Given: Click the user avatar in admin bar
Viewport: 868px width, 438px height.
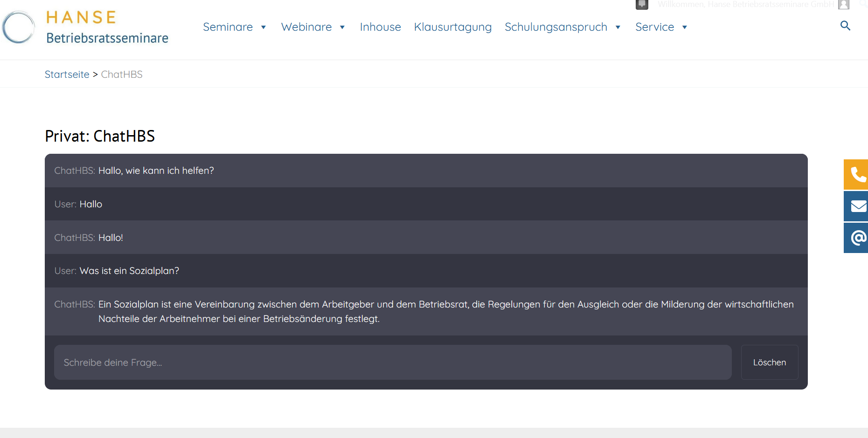Looking at the screenshot, I should [843, 5].
